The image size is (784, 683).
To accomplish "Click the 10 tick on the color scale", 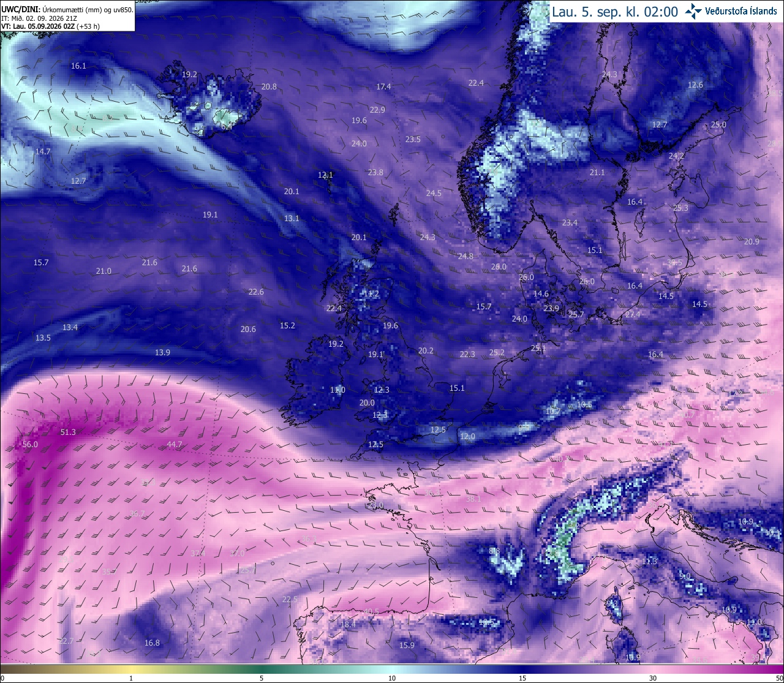I will click(x=392, y=678).
